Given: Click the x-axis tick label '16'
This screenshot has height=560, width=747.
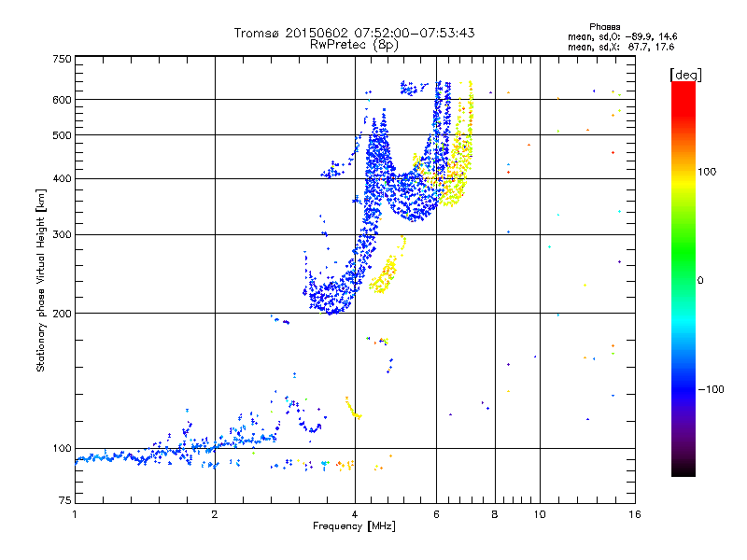Looking at the screenshot, I should (x=635, y=514).
